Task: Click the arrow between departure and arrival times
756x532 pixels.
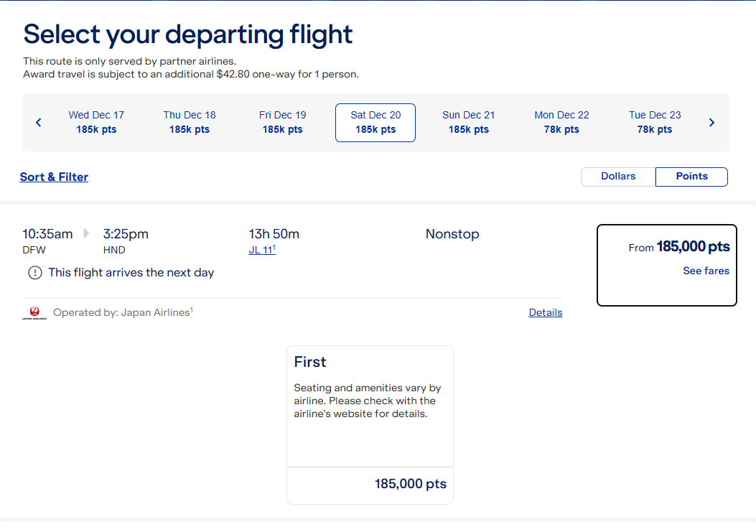Action: [87, 233]
